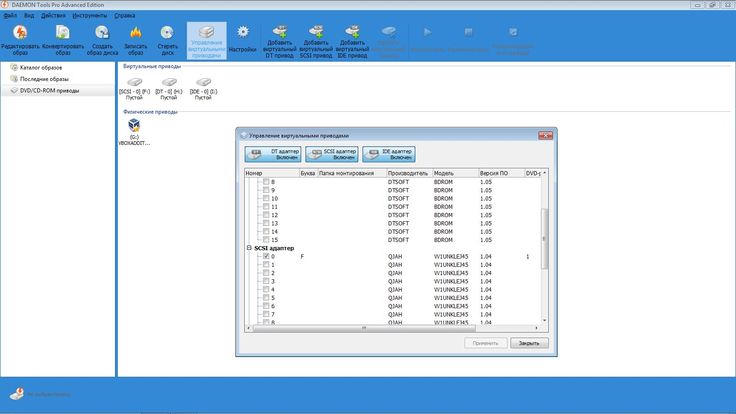Open the Edit image tool
736x414 pixels.
point(20,40)
